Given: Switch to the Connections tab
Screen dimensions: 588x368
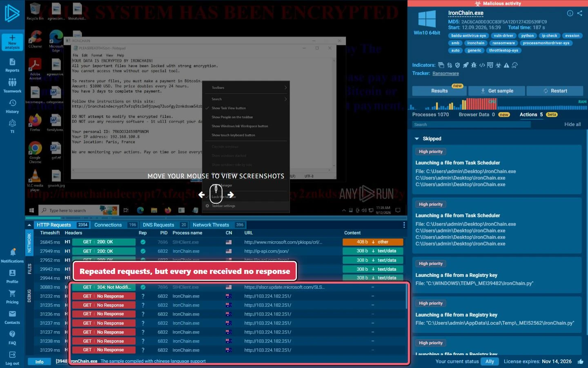Looking at the screenshot, I should 115,225.
